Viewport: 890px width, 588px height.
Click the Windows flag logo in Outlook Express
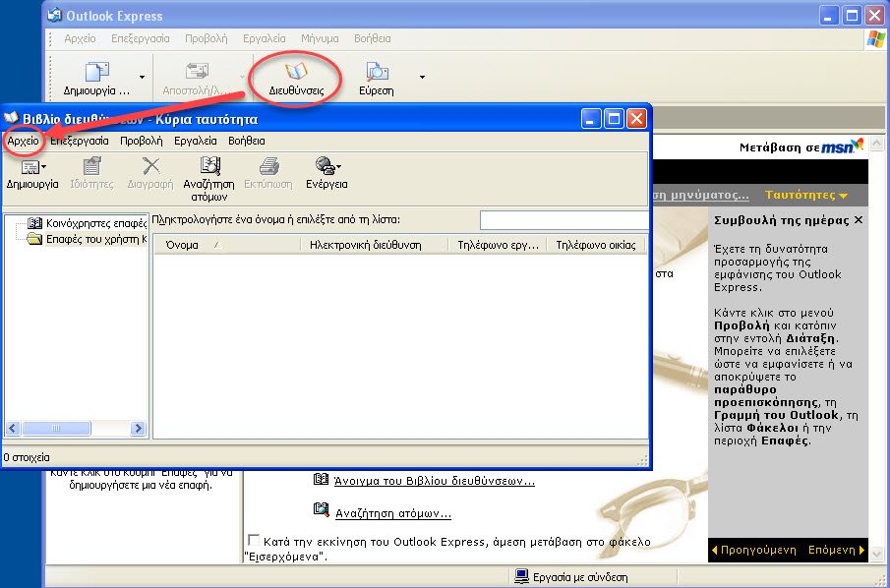coord(876,39)
